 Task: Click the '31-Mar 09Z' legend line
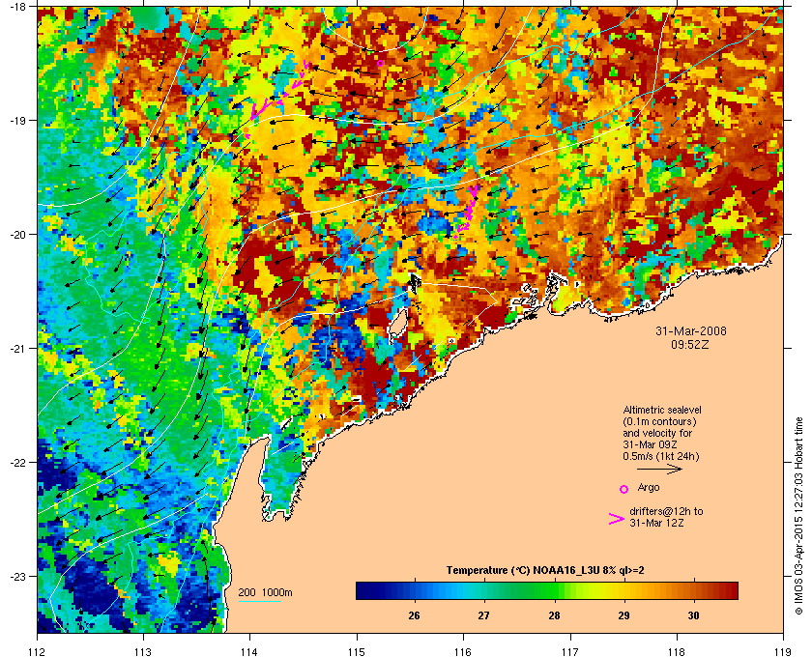[x=651, y=444]
